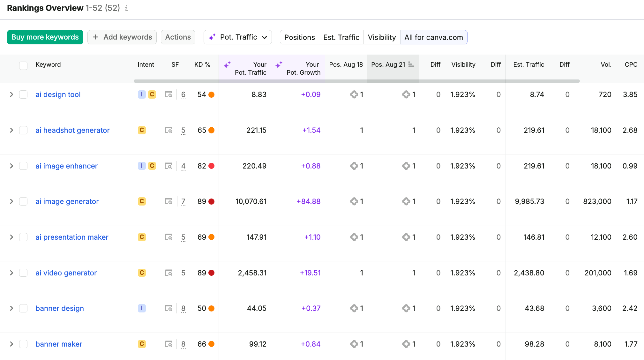Click the Commercial intent badge for ai image enhancer

[152, 166]
